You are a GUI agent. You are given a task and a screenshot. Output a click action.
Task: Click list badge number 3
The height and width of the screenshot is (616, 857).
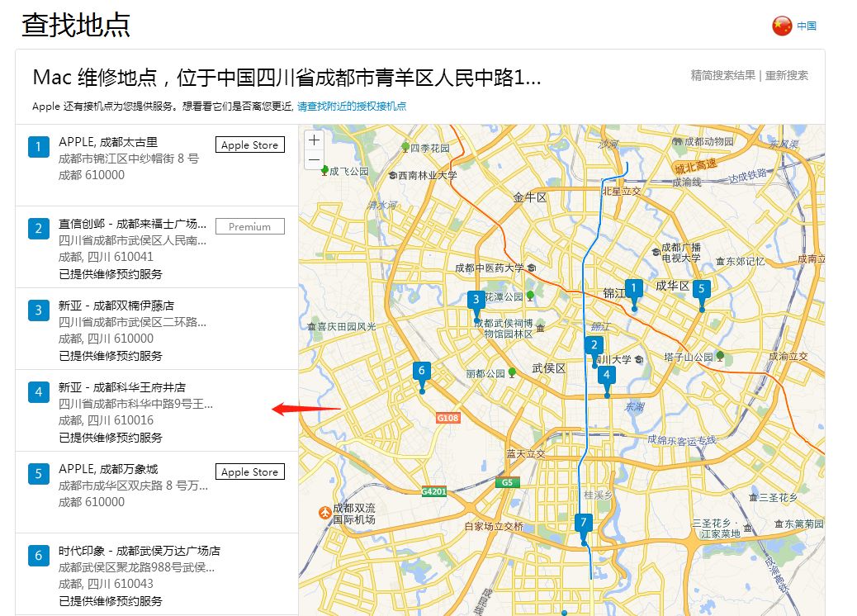(x=38, y=310)
